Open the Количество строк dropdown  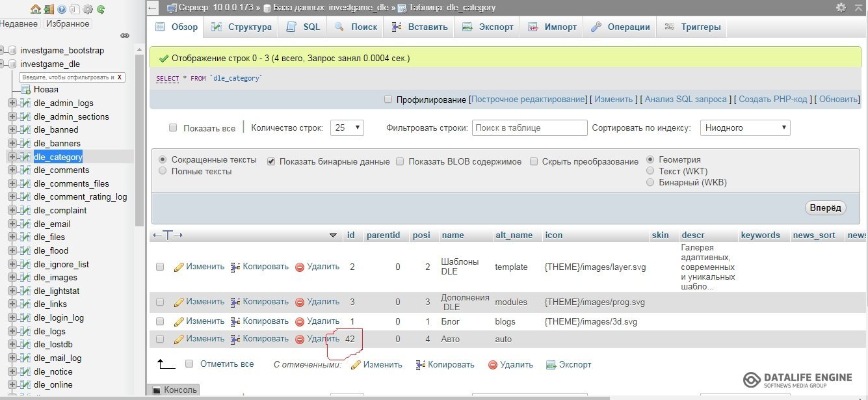point(347,128)
